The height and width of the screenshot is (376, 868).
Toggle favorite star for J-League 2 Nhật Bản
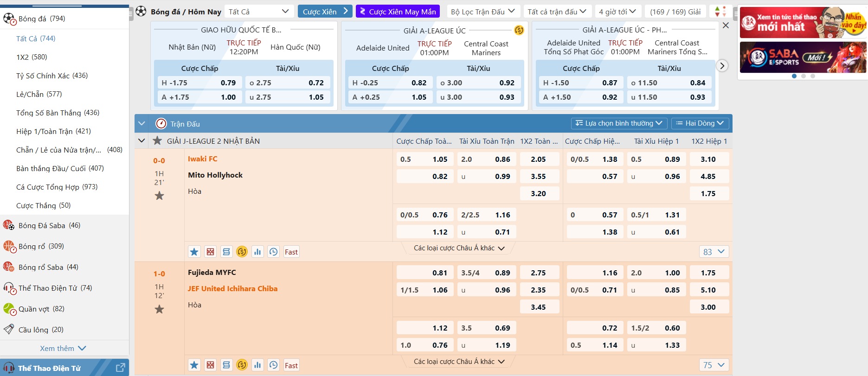[157, 141]
